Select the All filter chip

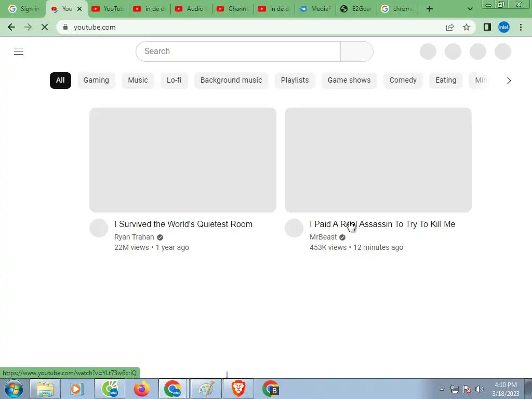(60, 81)
